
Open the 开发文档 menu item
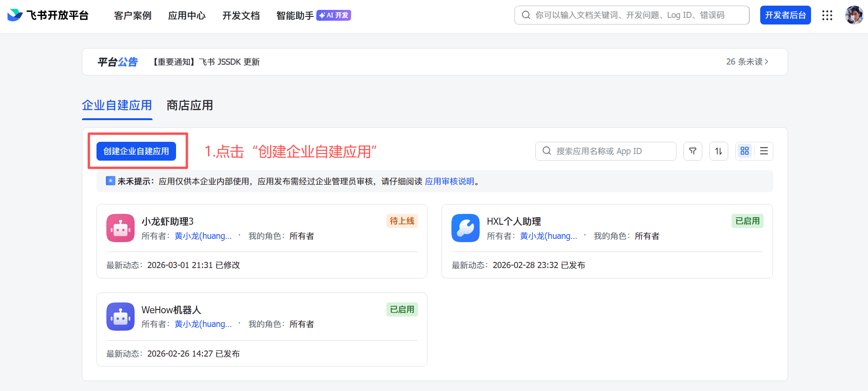coord(241,16)
